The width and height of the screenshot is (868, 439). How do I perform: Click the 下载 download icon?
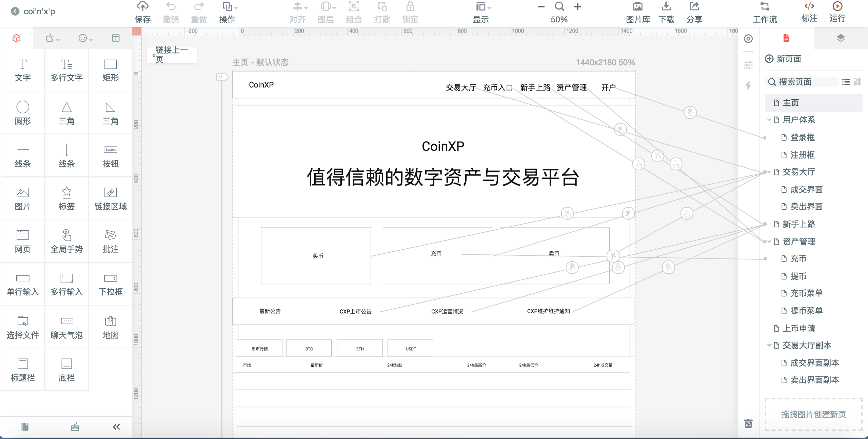point(666,7)
